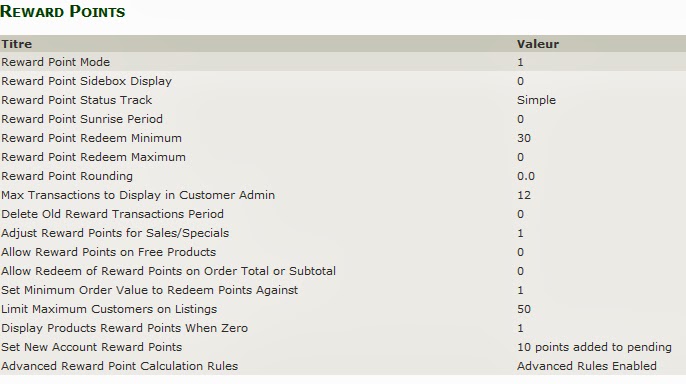Select Display Products Reward Points When Zero

pos(343,328)
